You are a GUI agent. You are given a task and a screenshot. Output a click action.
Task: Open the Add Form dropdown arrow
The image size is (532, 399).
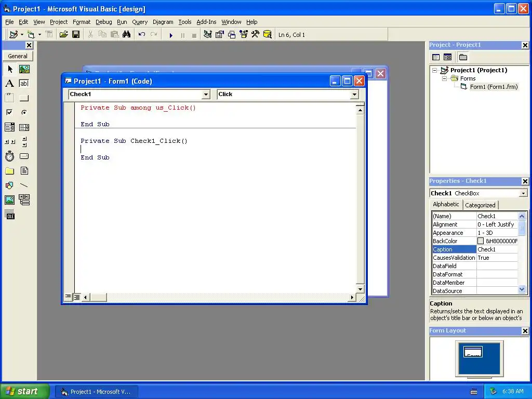coord(39,35)
